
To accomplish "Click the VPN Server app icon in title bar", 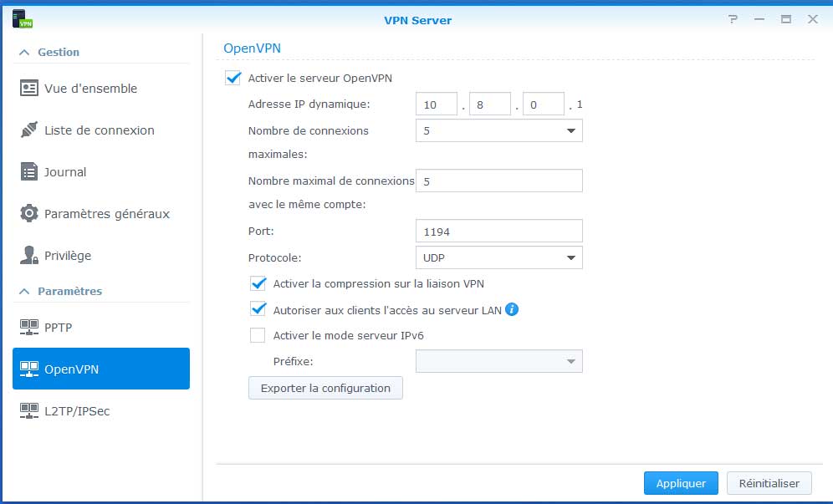I will point(23,18).
